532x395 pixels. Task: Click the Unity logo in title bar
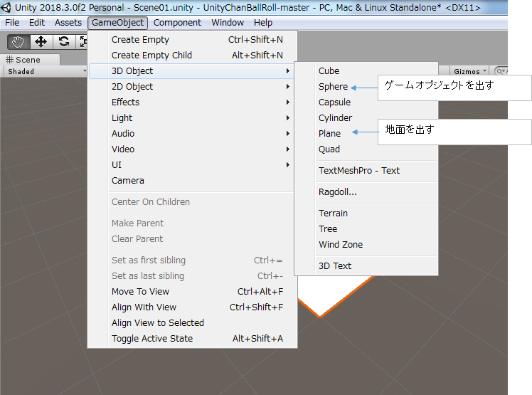[6, 7]
